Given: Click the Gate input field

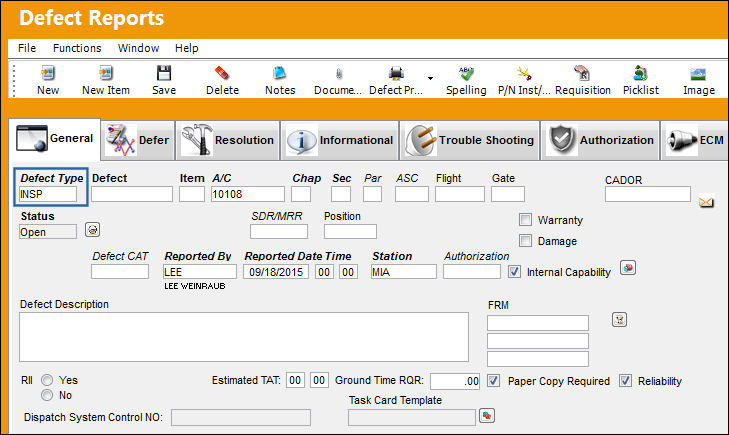Looking at the screenshot, I should 508,194.
